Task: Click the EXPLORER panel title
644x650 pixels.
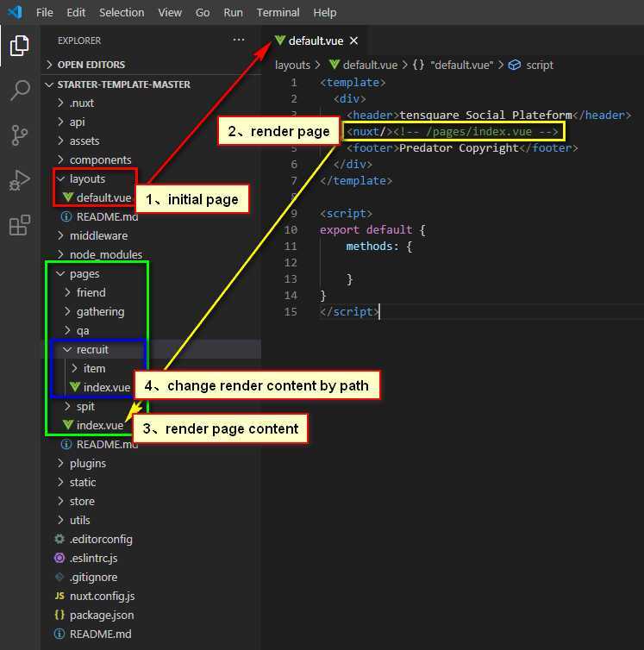Action: pyautogui.click(x=79, y=41)
